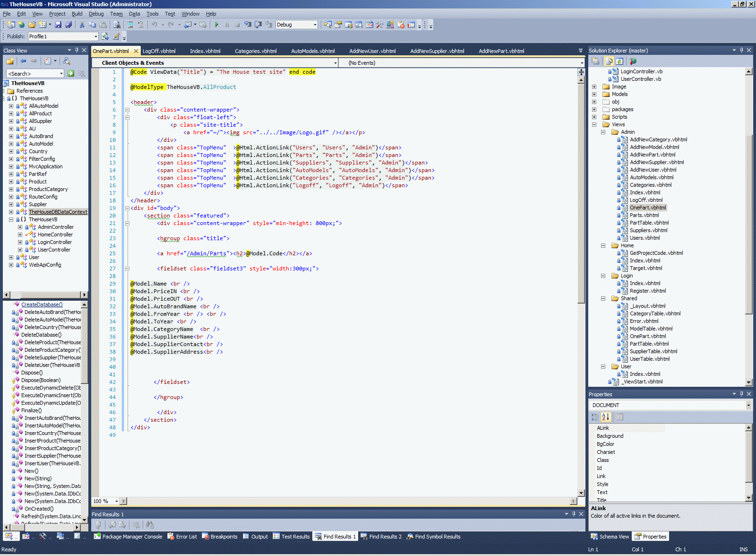Click the Class View new folder icon
Viewport: 756px width, 556px height.
9,61
